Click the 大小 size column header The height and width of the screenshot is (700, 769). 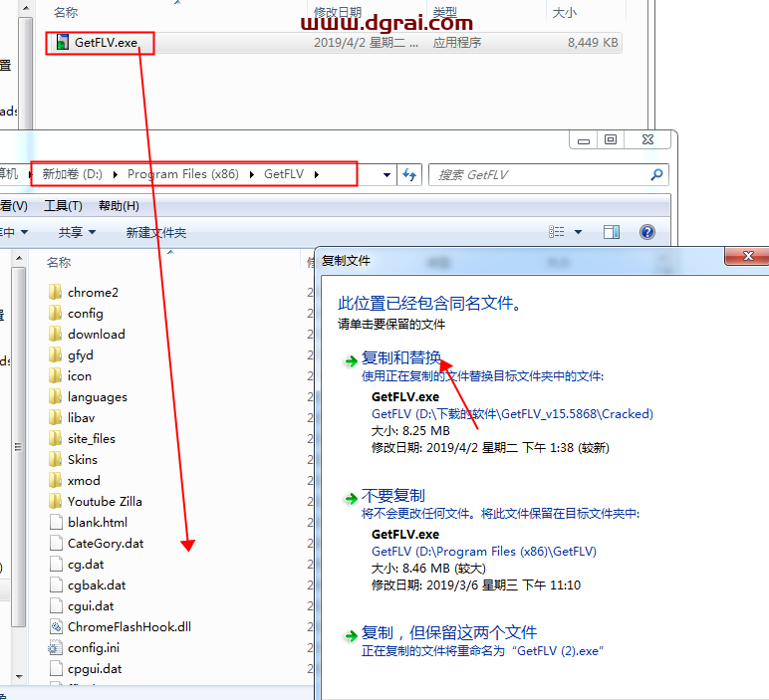pyautogui.click(x=564, y=12)
